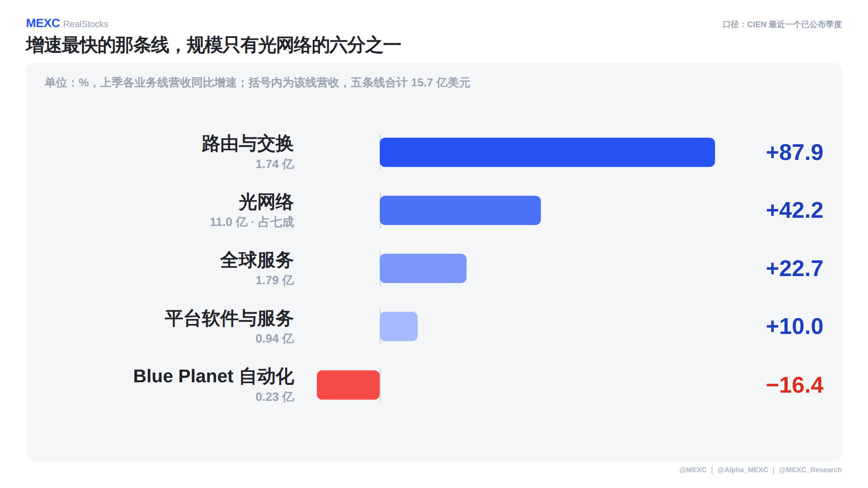Click the +87.9 growth value
This screenshot has height=488, width=868.
click(794, 152)
